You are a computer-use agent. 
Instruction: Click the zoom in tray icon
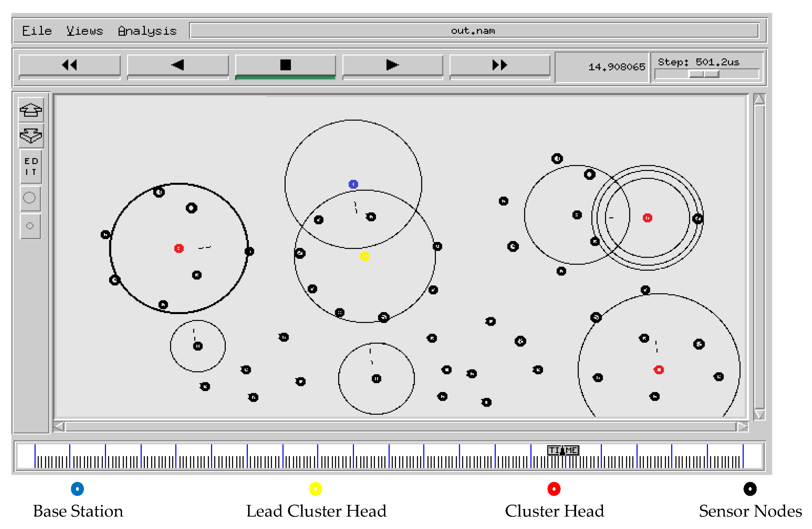[31, 110]
